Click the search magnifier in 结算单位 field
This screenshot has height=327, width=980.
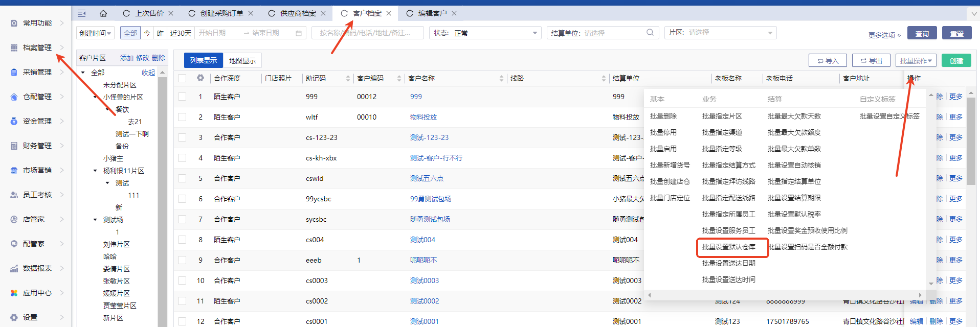650,33
